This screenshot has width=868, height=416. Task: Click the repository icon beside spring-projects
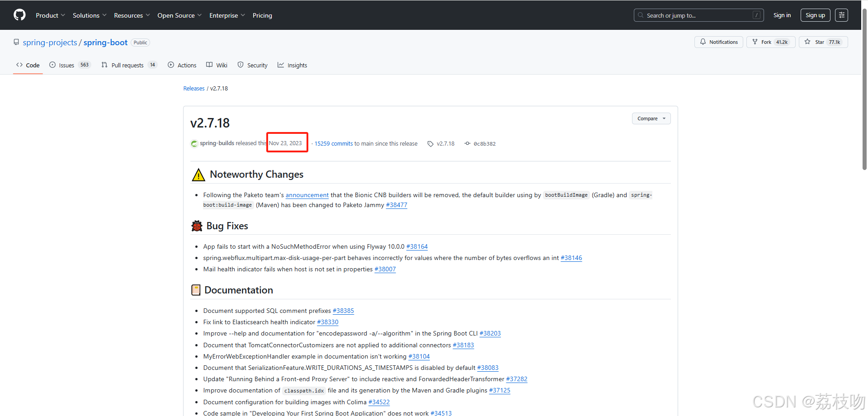tap(16, 42)
